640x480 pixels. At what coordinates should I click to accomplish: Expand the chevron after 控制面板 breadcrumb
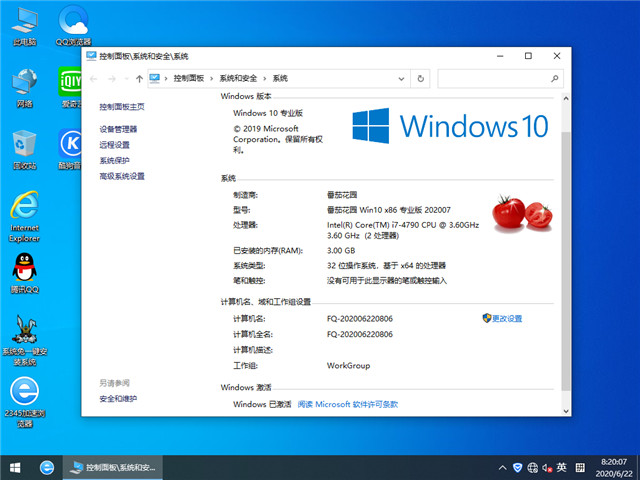point(211,78)
